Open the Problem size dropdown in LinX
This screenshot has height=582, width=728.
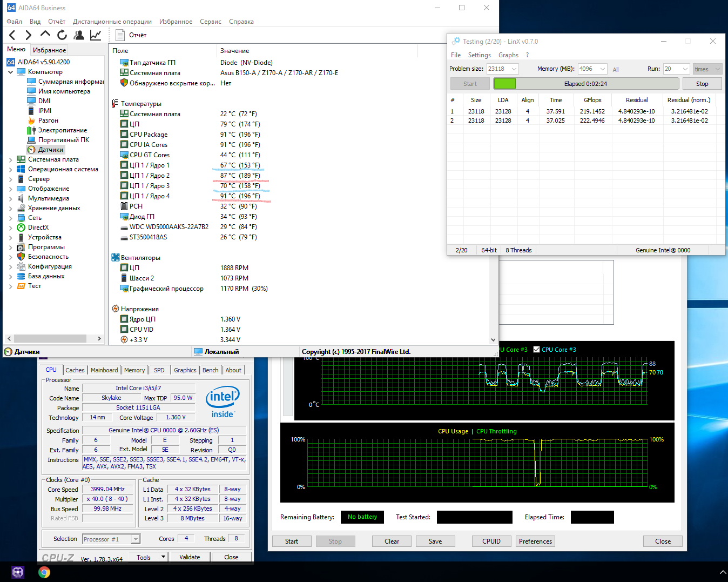[x=514, y=69]
